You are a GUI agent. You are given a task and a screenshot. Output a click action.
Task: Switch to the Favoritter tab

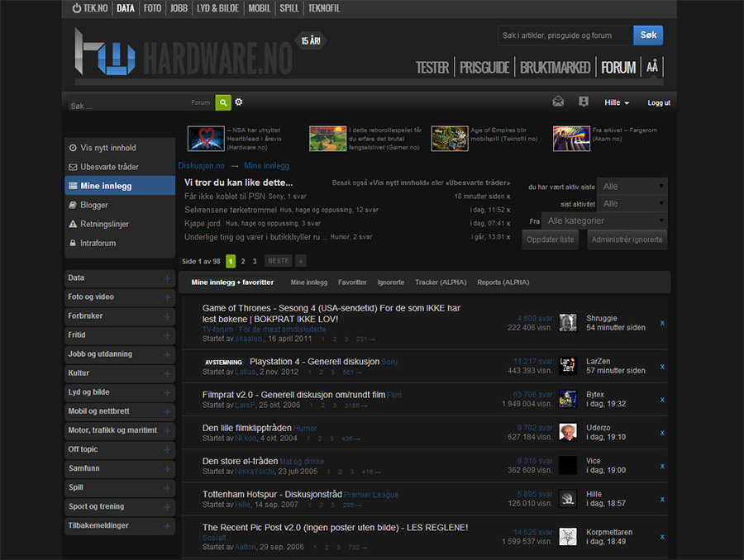pos(352,282)
